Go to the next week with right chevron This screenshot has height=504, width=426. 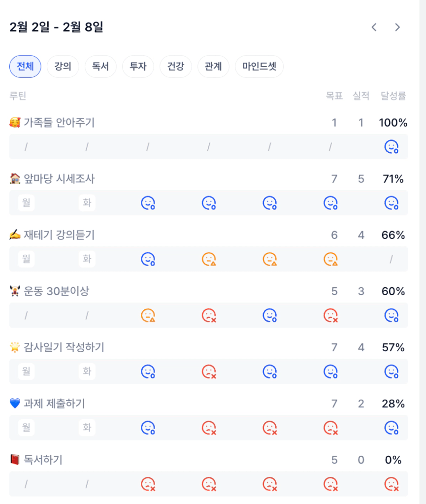[397, 27]
